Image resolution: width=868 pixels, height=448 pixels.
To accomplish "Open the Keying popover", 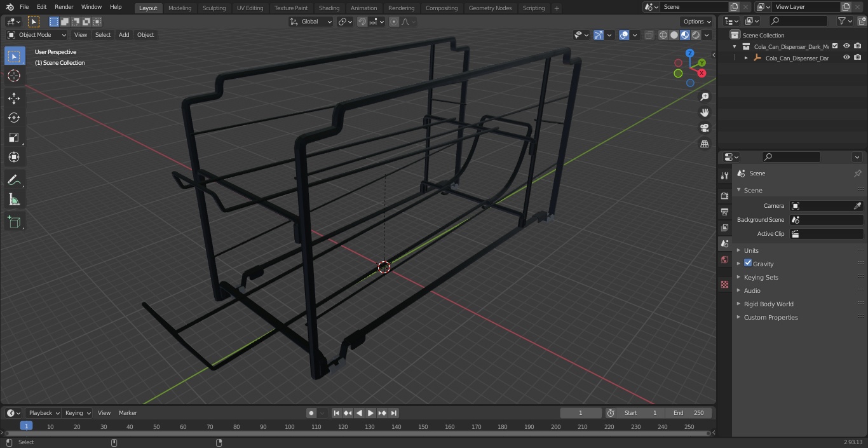I will tap(78, 413).
